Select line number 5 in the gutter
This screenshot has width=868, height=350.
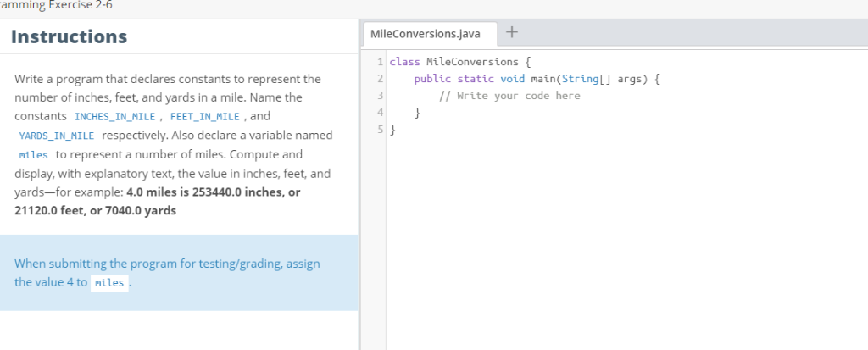pyautogui.click(x=380, y=131)
